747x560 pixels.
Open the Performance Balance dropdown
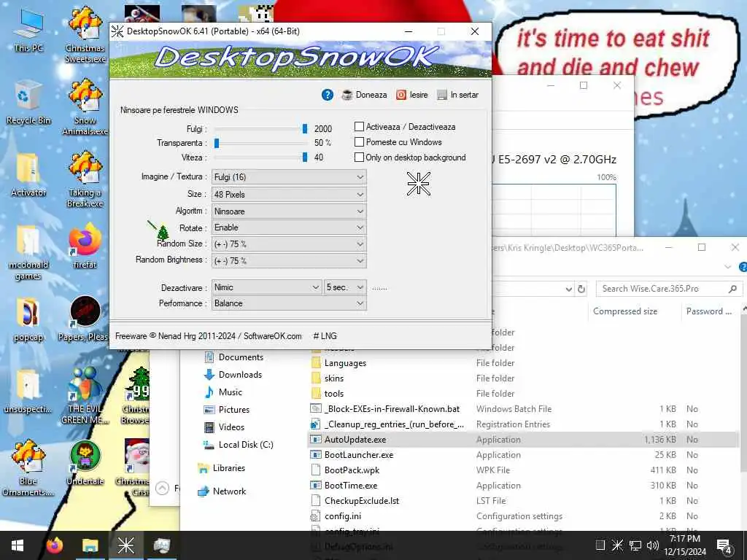[289, 303]
